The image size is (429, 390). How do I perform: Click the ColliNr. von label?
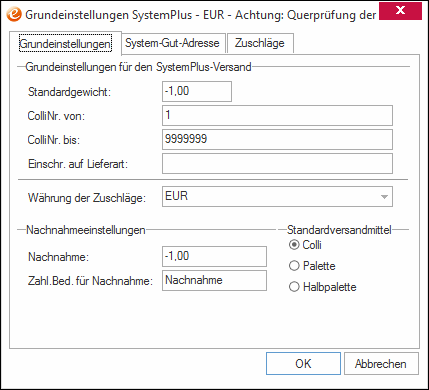[x=56, y=116]
